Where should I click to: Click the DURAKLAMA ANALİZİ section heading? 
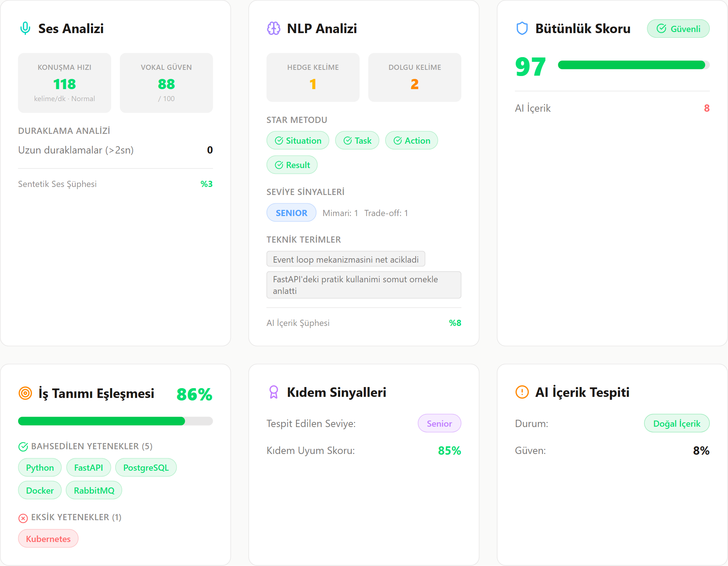pos(64,131)
